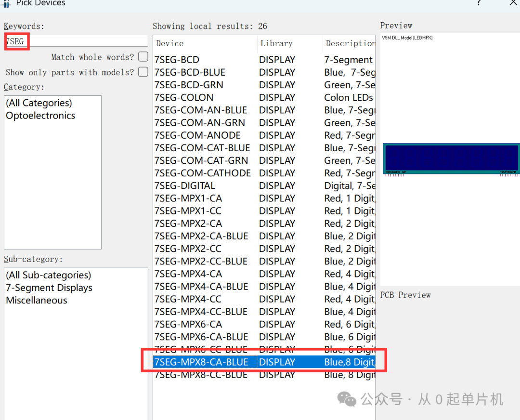Image resolution: width=520 pixels, height=420 pixels.
Task: Choose the 7-Segment Displays sub-category
Action: [x=49, y=288]
